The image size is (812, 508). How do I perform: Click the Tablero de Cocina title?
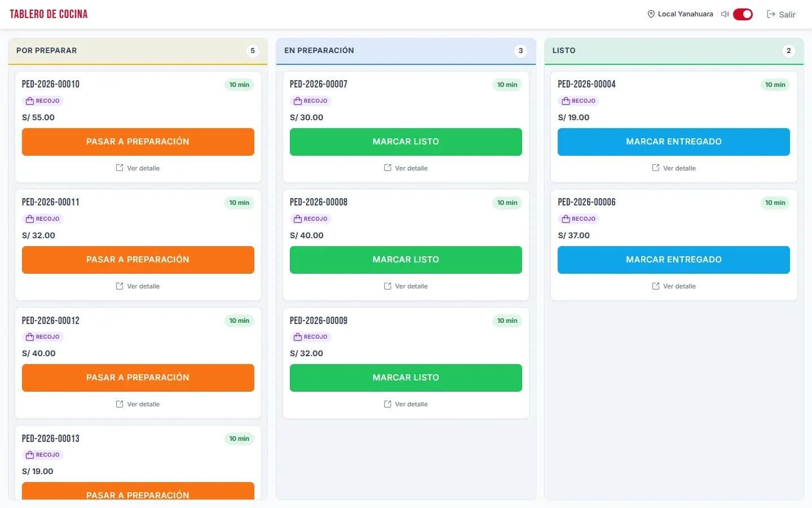(49, 14)
